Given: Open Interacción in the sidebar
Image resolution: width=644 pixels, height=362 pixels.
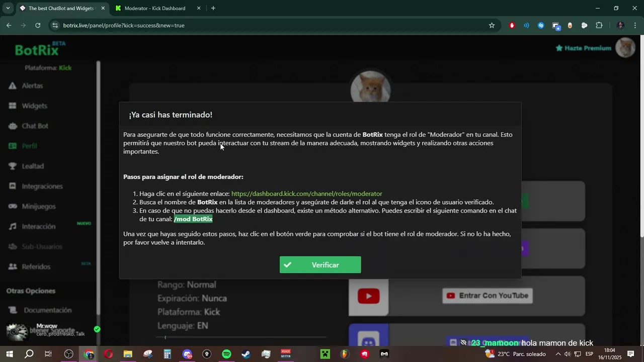Looking at the screenshot, I should point(39,227).
